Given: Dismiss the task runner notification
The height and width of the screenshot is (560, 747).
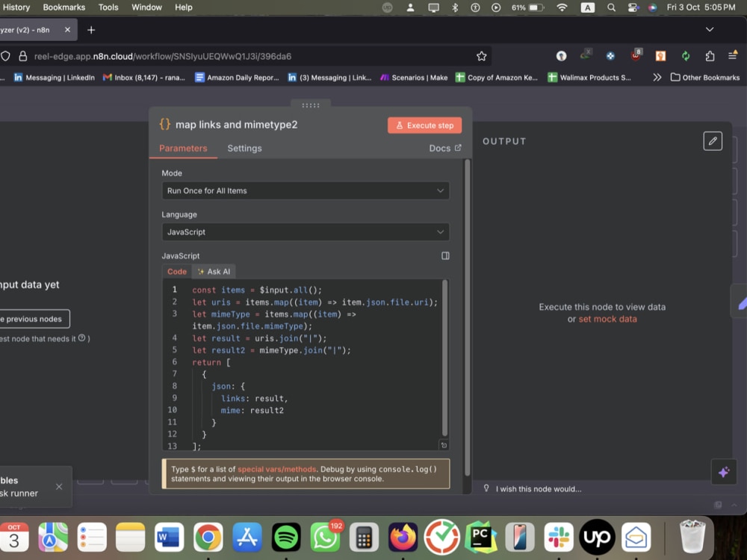Looking at the screenshot, I should [x=58, y=487].
